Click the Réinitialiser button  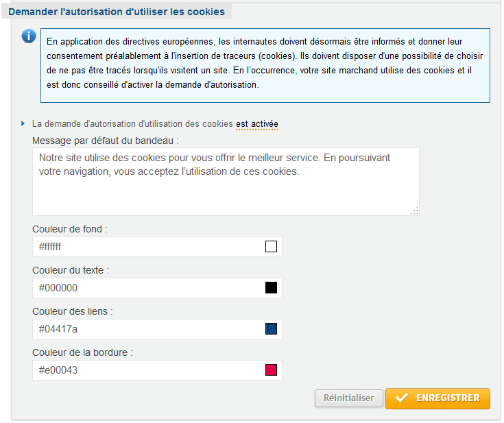coord(349,398)
